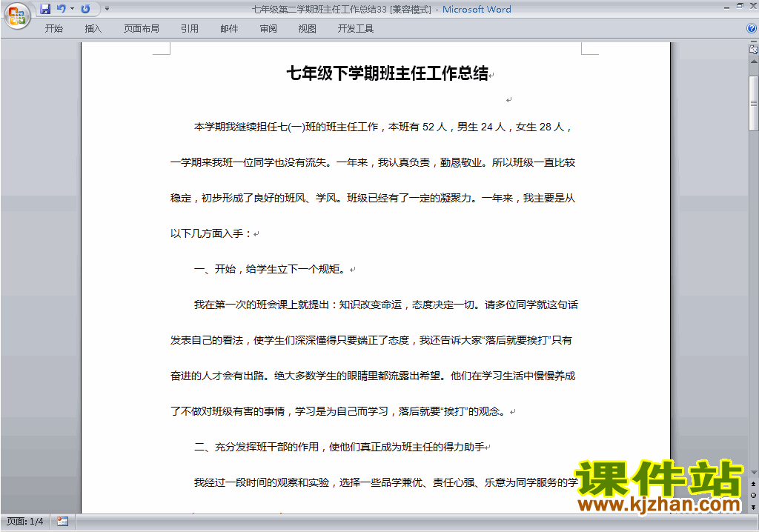Minimize the Word window
The width and height of the screenshot is (759, 532).
point(726,7)
